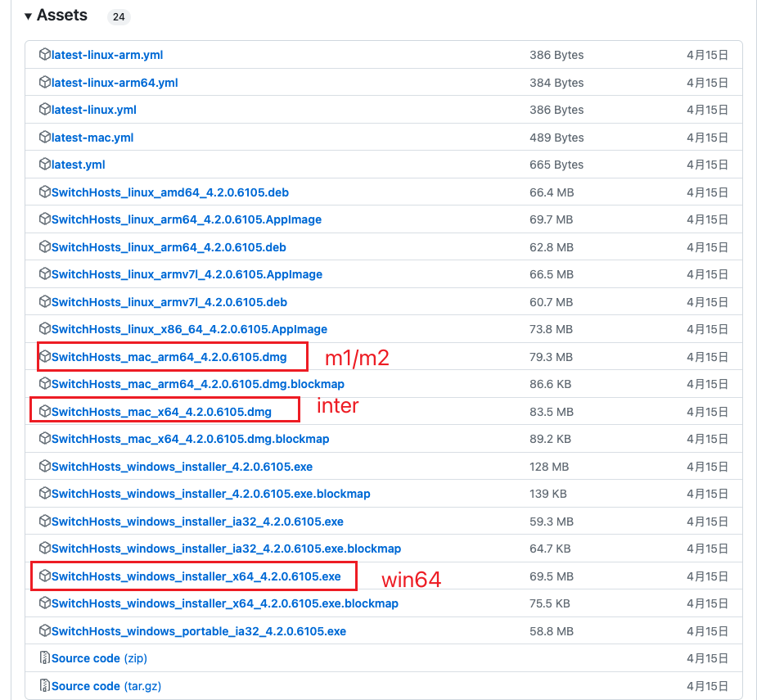This screenshot has height=700, width=757.
Task: Click package icon beside latest-linux.yml
Action: pyautogui.click(x=44, y=109)
